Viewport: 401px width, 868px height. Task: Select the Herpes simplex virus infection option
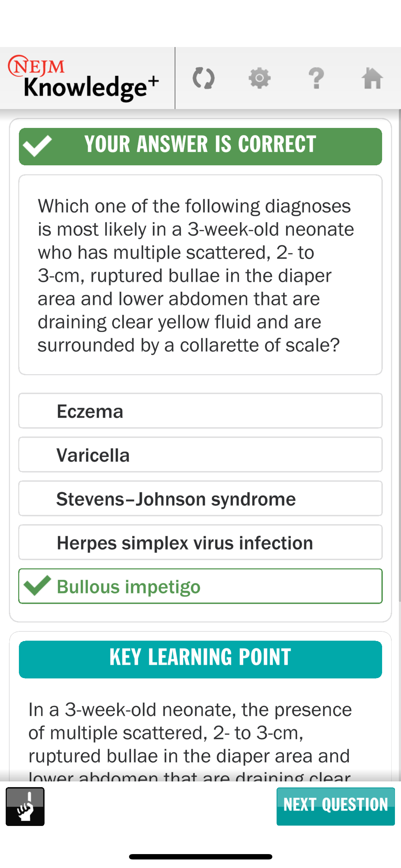pyautogui.click(x=200, y=542)
